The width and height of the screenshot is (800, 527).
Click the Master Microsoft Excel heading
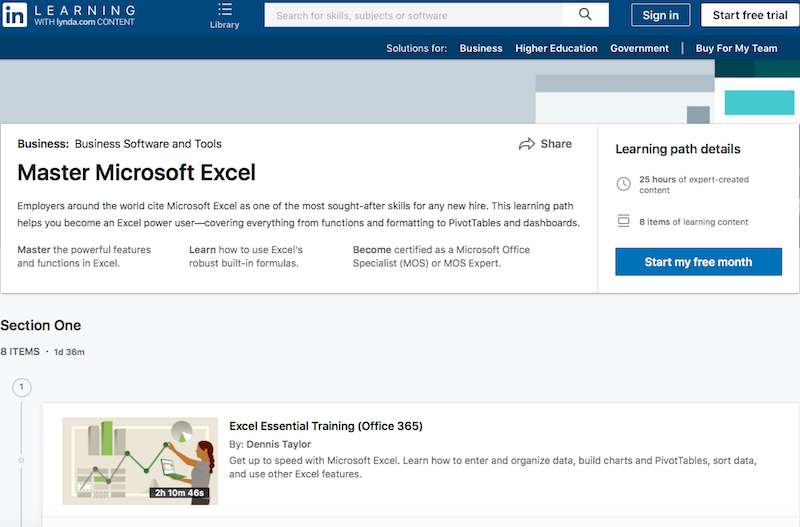[136, 172]
